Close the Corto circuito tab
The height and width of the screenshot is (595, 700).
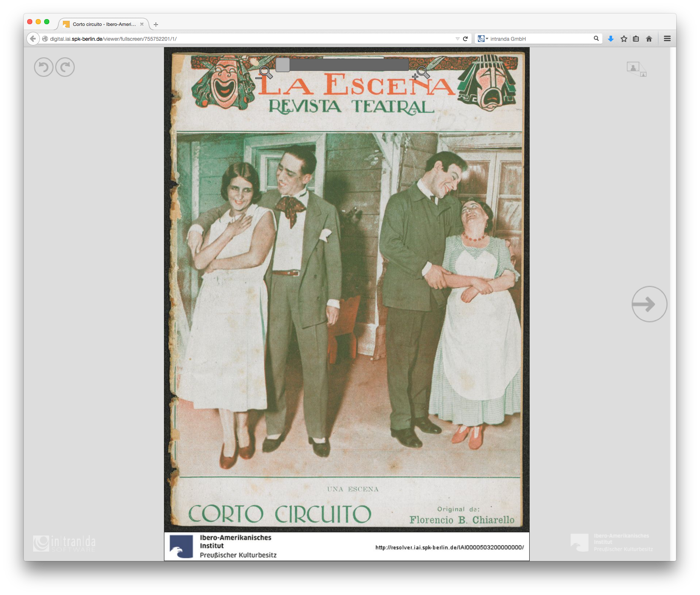[142, 24]
